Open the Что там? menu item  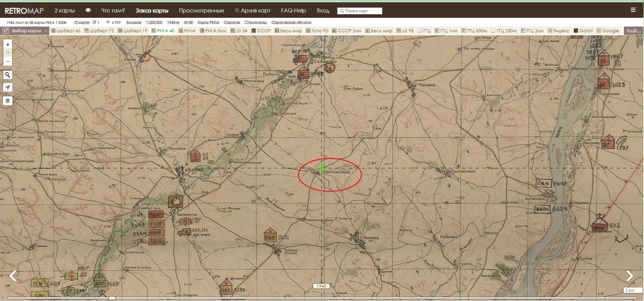click(x=113, y=10)
